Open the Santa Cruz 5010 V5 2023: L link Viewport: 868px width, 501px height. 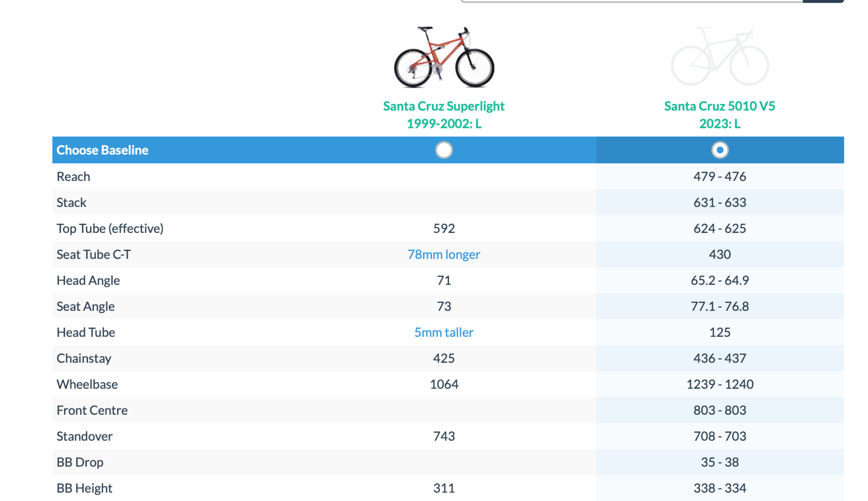(x=720, y=115)
